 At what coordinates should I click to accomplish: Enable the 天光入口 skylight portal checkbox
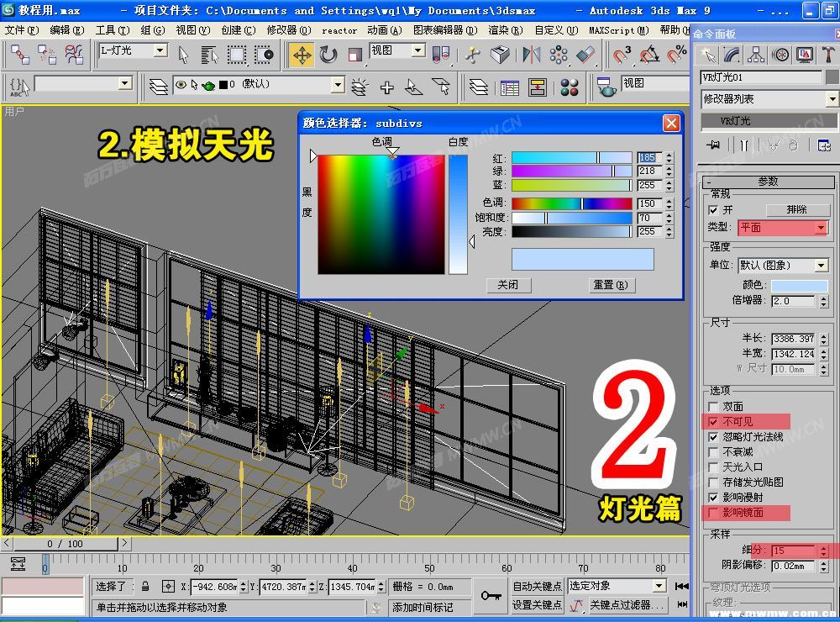(x=713, y=467)
